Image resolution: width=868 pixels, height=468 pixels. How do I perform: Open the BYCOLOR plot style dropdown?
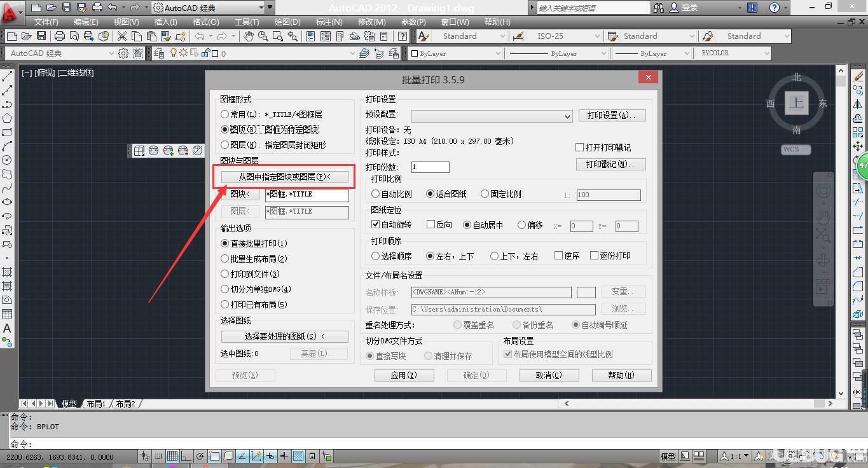734,53
